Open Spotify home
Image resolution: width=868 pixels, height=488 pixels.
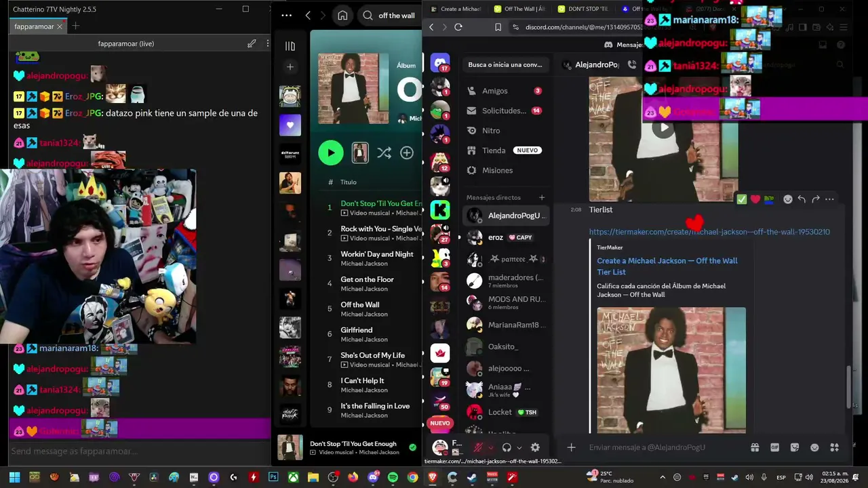click(342, 16)
